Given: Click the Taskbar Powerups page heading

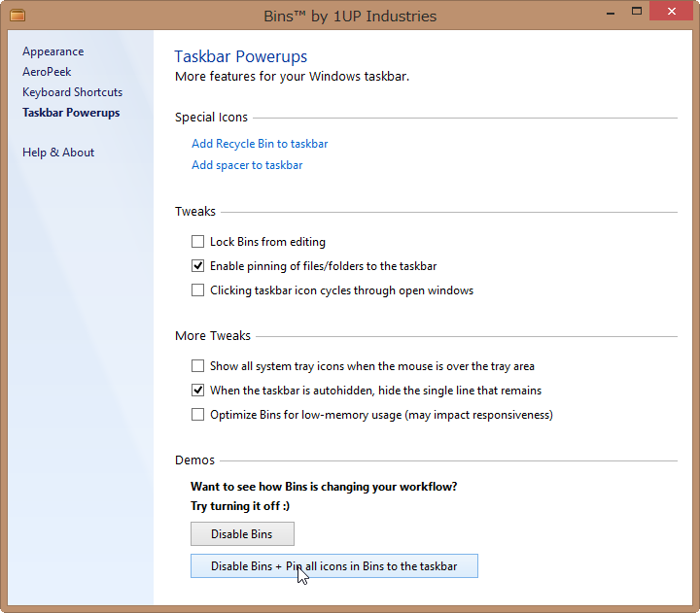Looking at the screenshot, I should click(241, 56).
